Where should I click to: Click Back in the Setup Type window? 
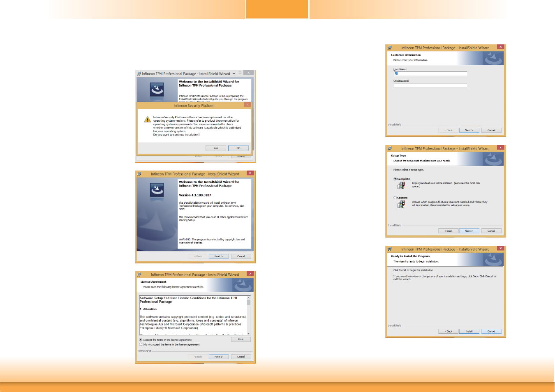pyautogui.click(x=449, y=231)
